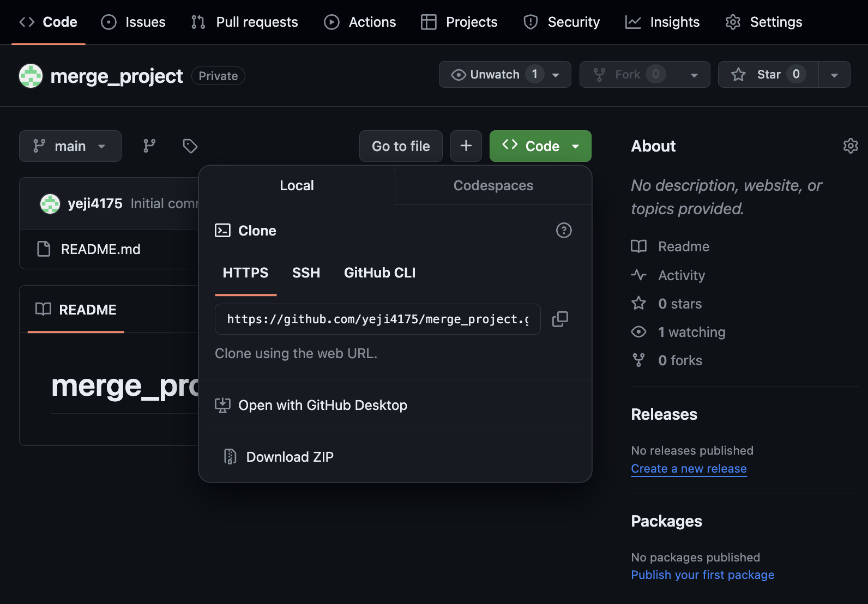Click the eye icon beside 1 watching
The image size is (868, 604).
click(638, 331)
